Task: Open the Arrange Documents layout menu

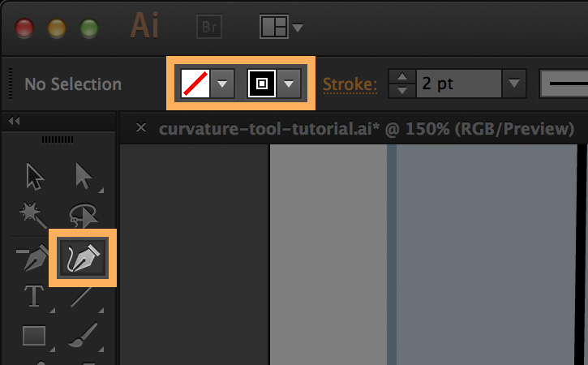Action: click(x=281, y=27)
